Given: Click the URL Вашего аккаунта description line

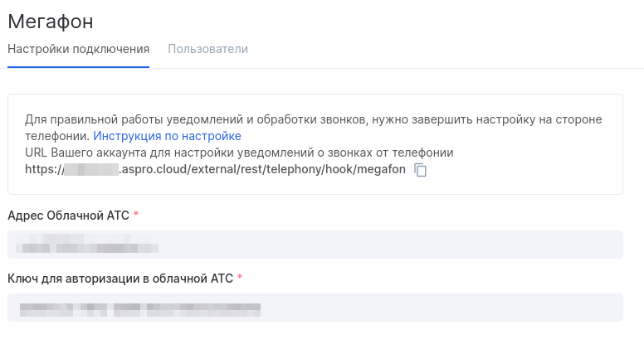Looking at the screenshot, I should click(x=239, y=153).
